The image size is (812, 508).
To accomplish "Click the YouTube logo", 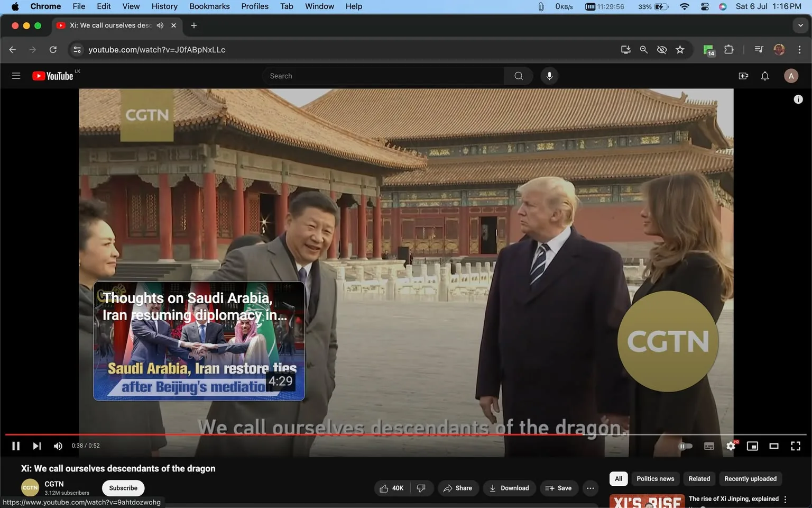I will [x=53, y=75].
